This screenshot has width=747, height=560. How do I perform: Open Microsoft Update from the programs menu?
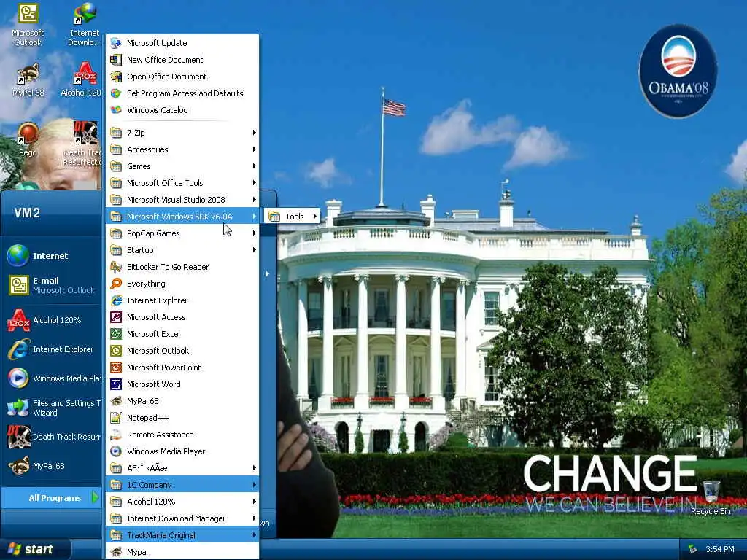182,43
